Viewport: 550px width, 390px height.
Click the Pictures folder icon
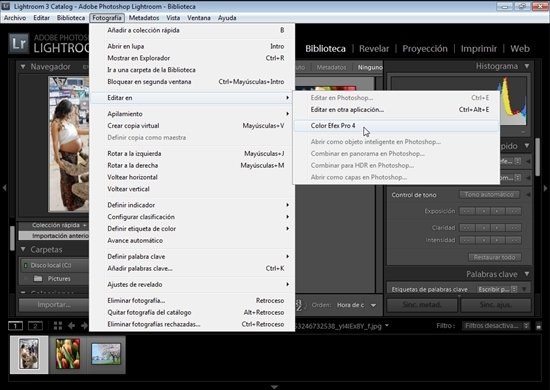click(38, 278)
